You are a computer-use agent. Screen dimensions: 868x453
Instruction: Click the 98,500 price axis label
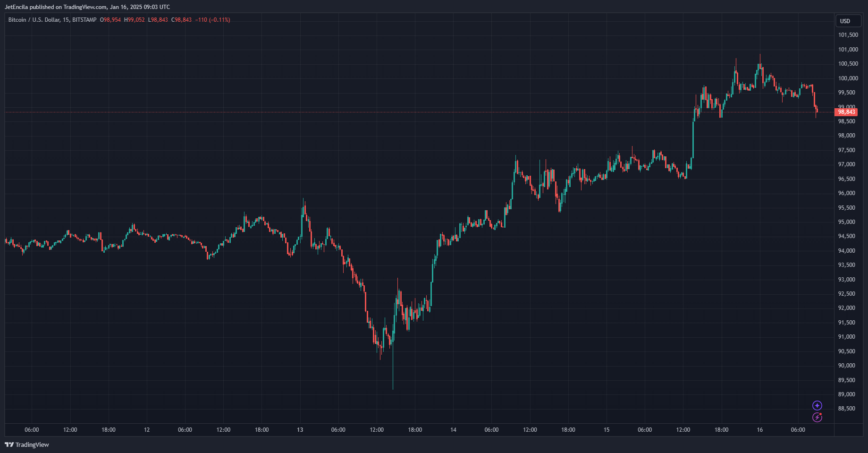pyautogui.click(x=847, y=121)
